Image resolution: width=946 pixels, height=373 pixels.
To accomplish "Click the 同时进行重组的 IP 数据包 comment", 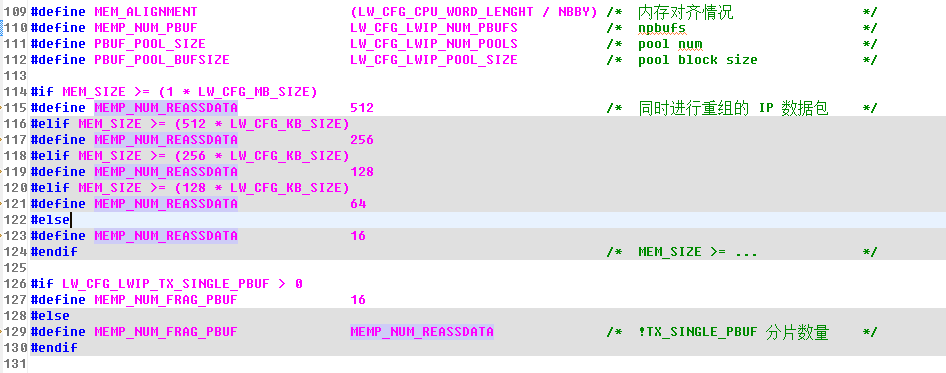I will 733,107.
